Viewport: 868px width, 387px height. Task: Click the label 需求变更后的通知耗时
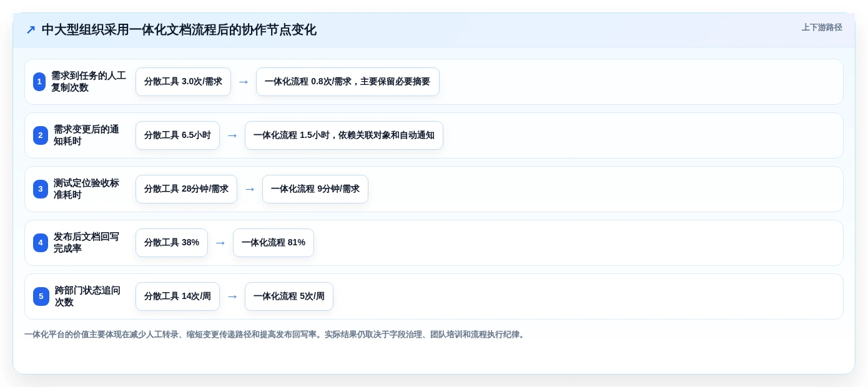(86, 135)
